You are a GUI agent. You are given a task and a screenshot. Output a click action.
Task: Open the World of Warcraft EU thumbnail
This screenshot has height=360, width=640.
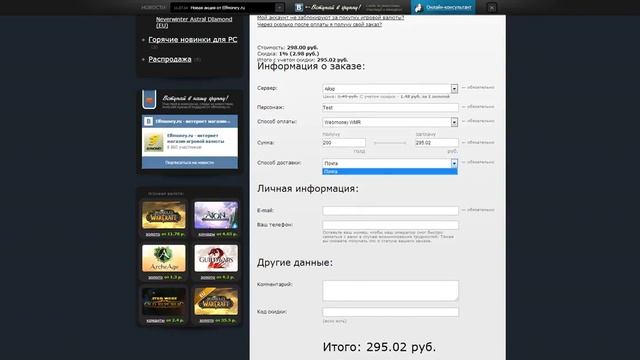point(216,302)
